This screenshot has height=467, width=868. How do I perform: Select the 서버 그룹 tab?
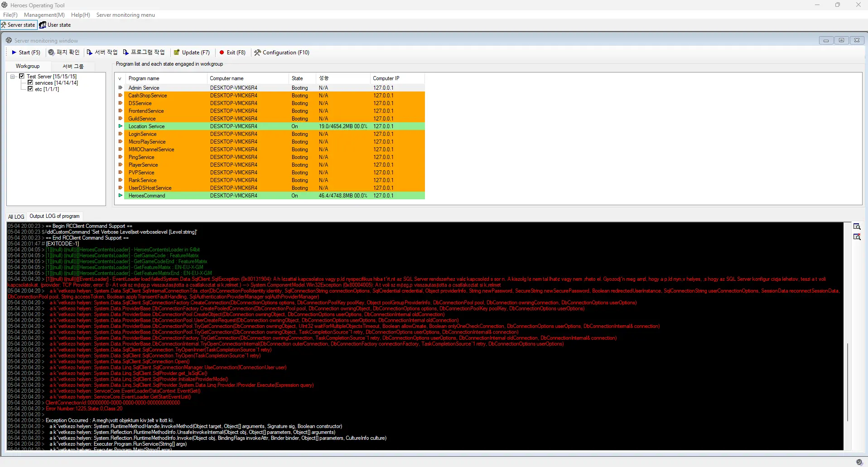[73, 66]
